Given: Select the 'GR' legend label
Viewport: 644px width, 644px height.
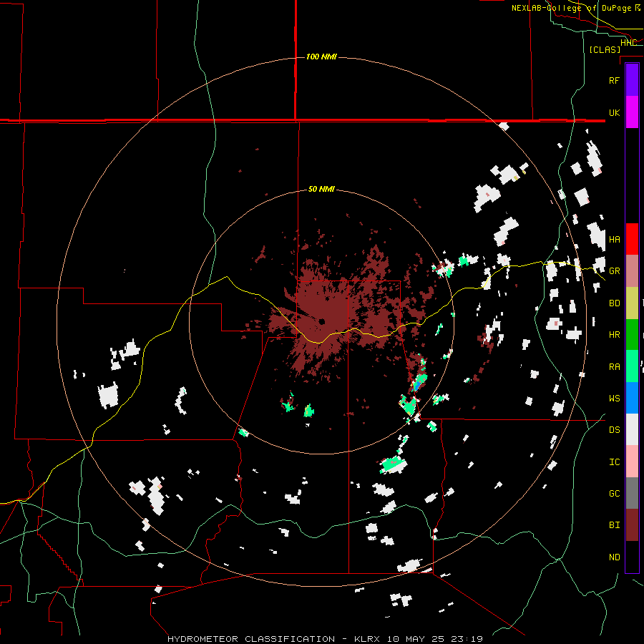Looking at the screenshot, I should (x=615, y=271).
